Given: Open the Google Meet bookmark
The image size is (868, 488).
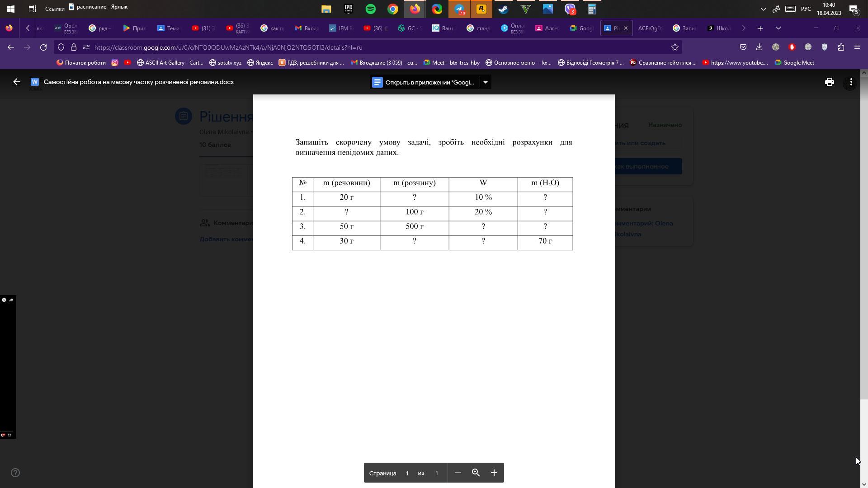Looking at the screenshot, I should (x=794, y=63).
